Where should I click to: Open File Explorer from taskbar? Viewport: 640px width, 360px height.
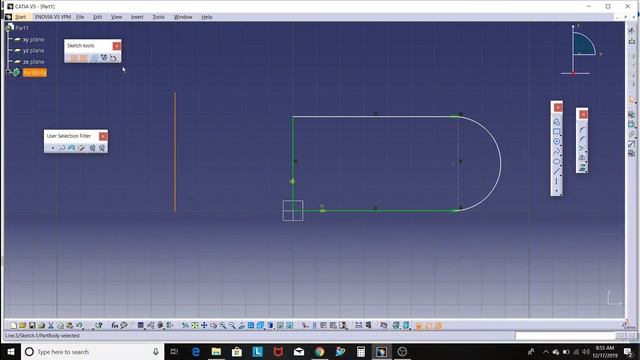[x=216, y=351]
